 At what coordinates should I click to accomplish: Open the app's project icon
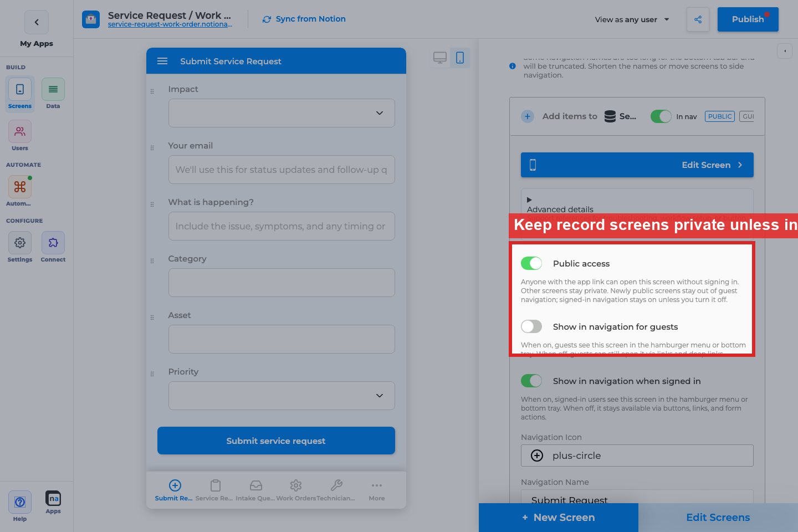[x=91, y=19]
